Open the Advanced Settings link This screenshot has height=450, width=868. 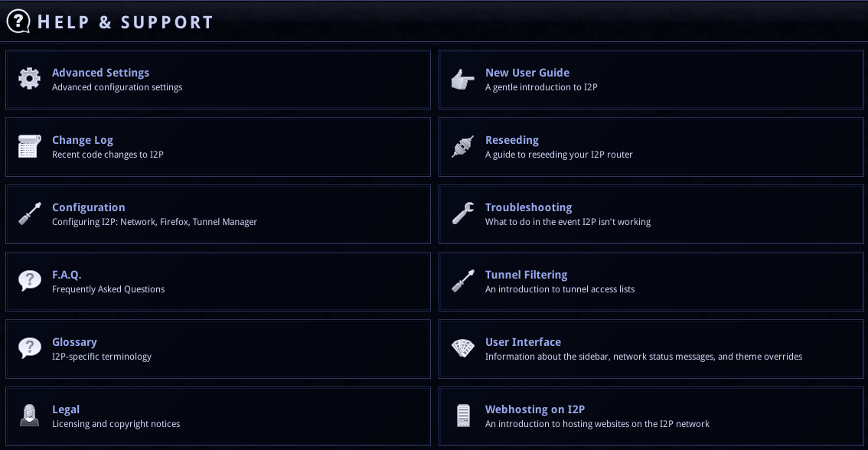[x=101, y=73]
